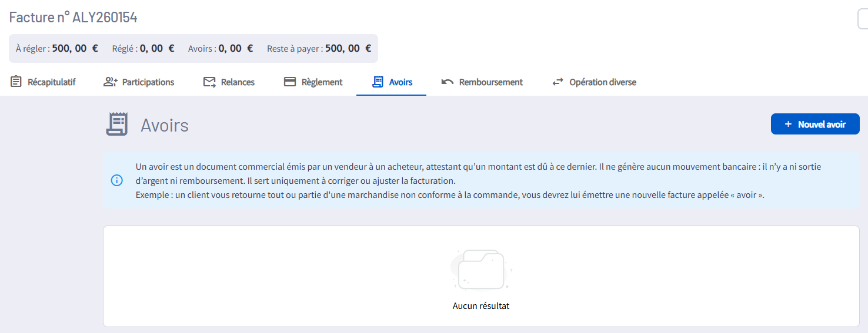Click the plus icon in the Nouvel avoir button
The height and width of the screenshot is (333, 868).
coord(789,125)
